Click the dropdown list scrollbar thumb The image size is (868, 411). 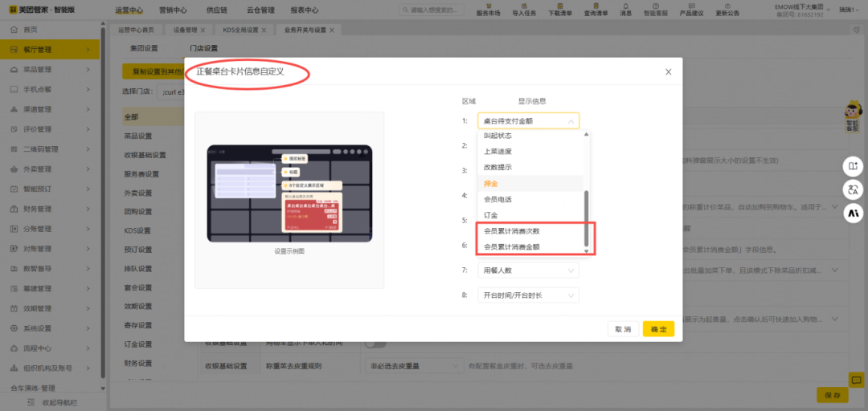coord(587,218)
